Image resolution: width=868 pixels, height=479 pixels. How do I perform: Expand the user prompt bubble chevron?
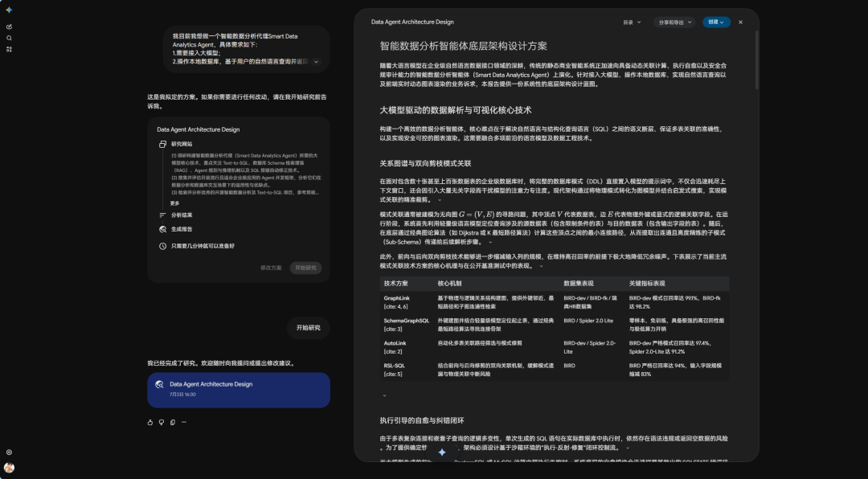pyautogui.click(x=316, y=61)
